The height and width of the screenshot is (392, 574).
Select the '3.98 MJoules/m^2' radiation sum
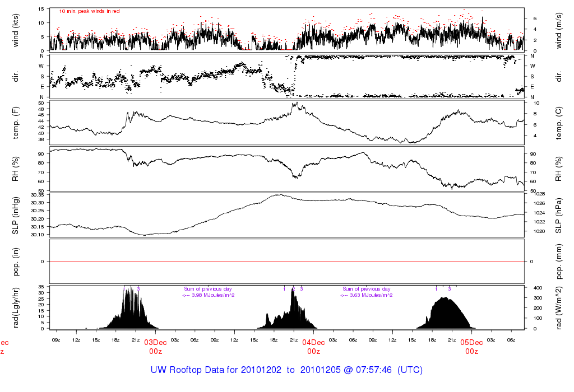(214, 295)
